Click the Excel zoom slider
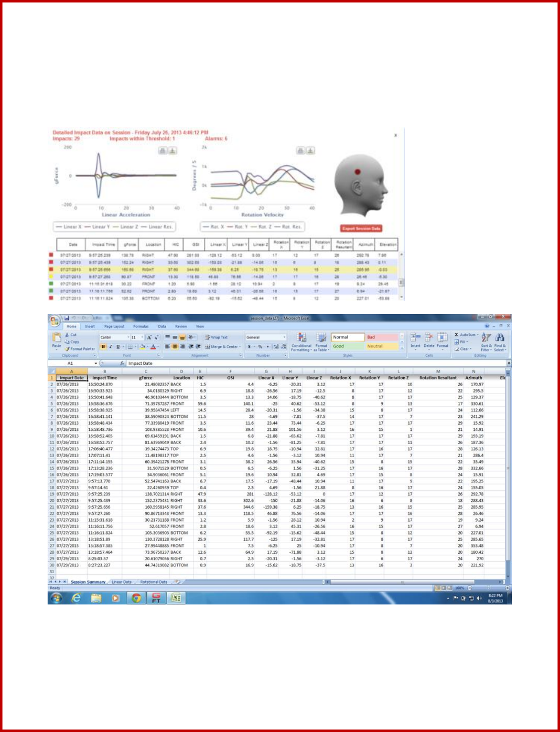 (x=488, y=588)
